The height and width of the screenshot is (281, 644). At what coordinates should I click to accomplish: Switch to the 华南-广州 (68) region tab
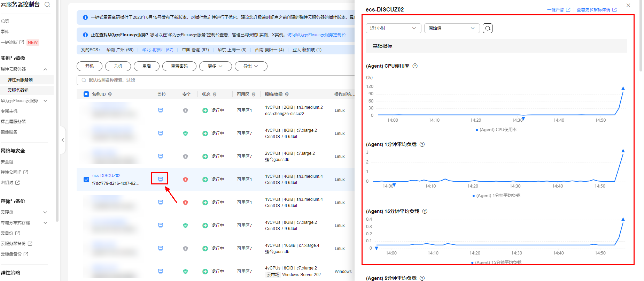tap(120, 50)
